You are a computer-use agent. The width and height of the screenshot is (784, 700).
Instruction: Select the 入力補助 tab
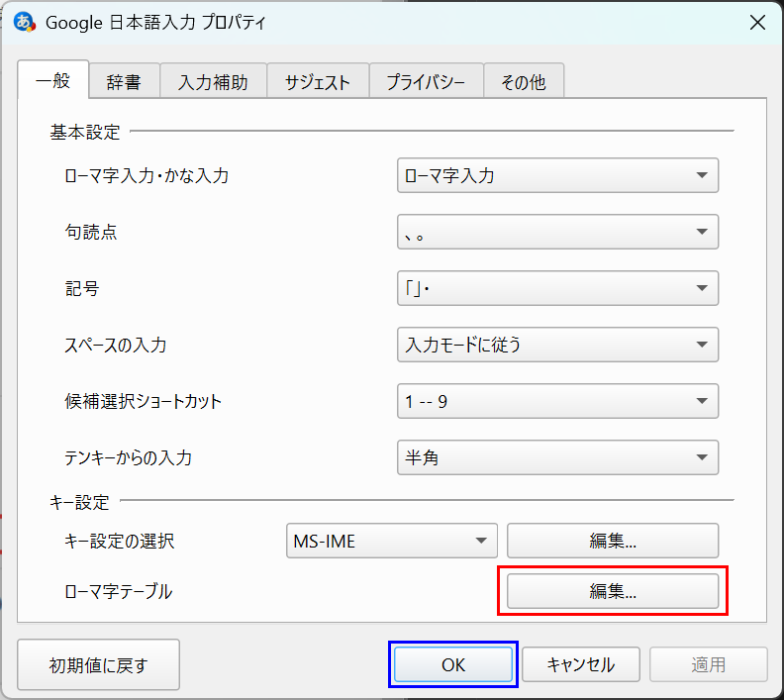(213, 82)
